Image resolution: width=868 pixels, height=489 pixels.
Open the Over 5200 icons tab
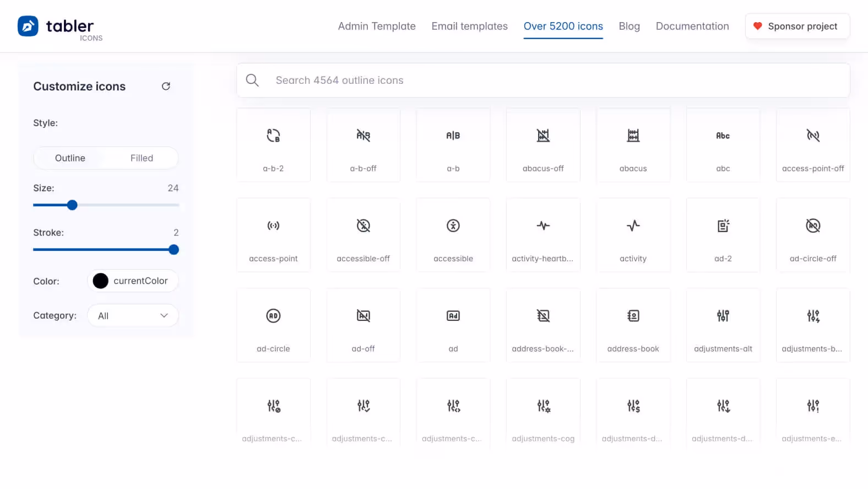563,26
